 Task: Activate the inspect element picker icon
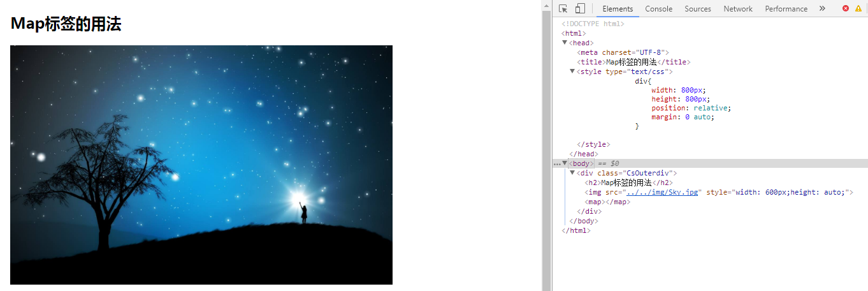click(563, 8)
